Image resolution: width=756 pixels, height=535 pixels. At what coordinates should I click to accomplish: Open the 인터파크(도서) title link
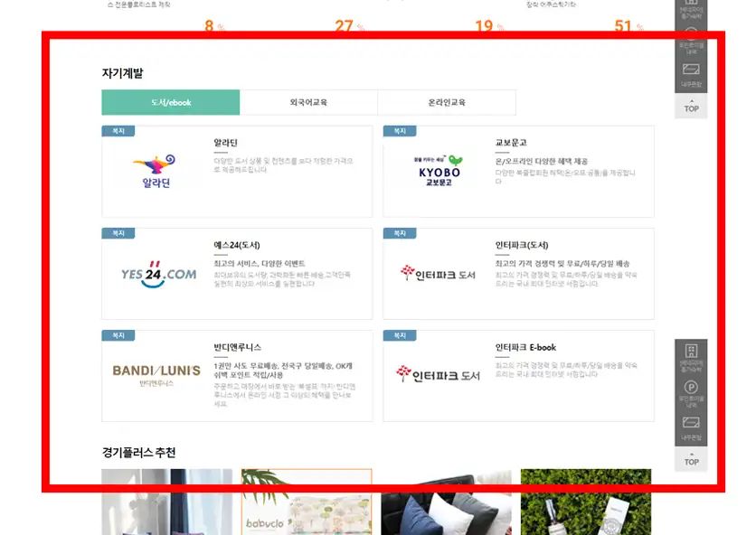tap(522, 245)
